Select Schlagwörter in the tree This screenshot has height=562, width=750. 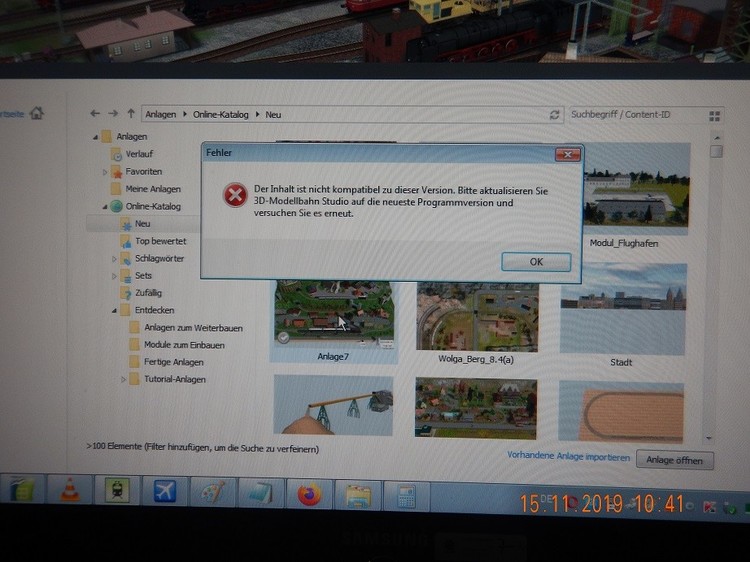click(159, 258)
